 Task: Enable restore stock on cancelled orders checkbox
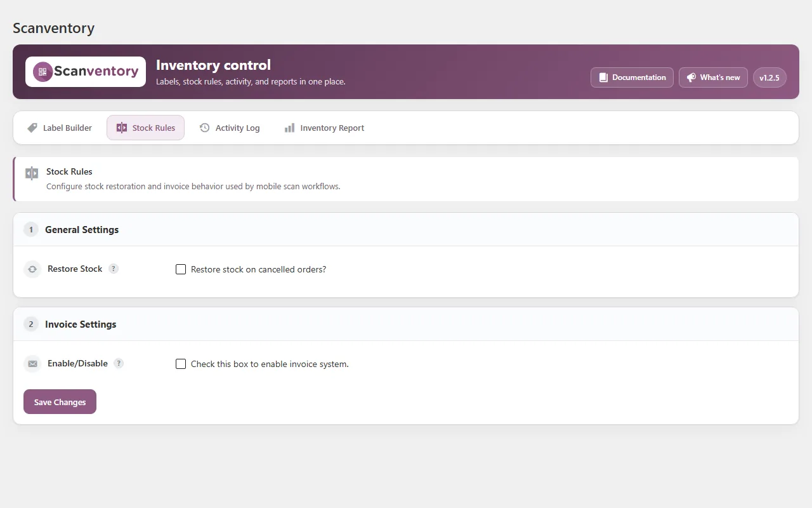(181, 269)
